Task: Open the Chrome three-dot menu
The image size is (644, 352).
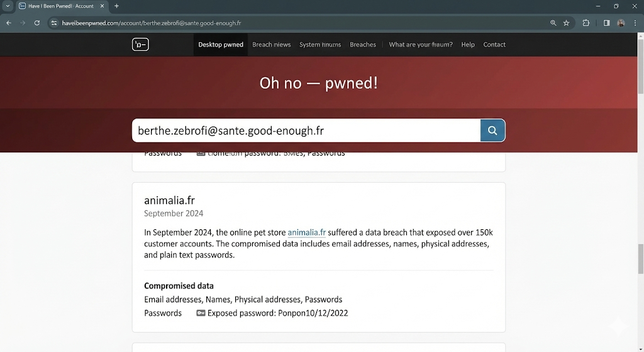Action: pos(635,23)
